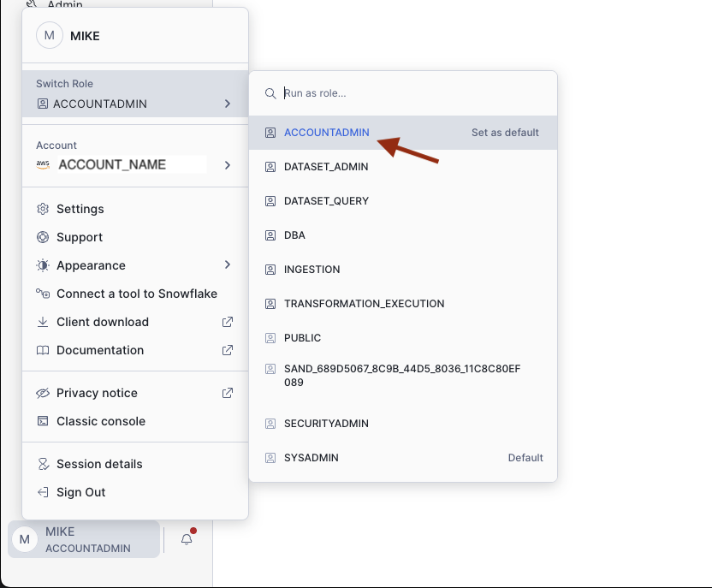Click the external link icon beside Documentation

pos(228,350)
